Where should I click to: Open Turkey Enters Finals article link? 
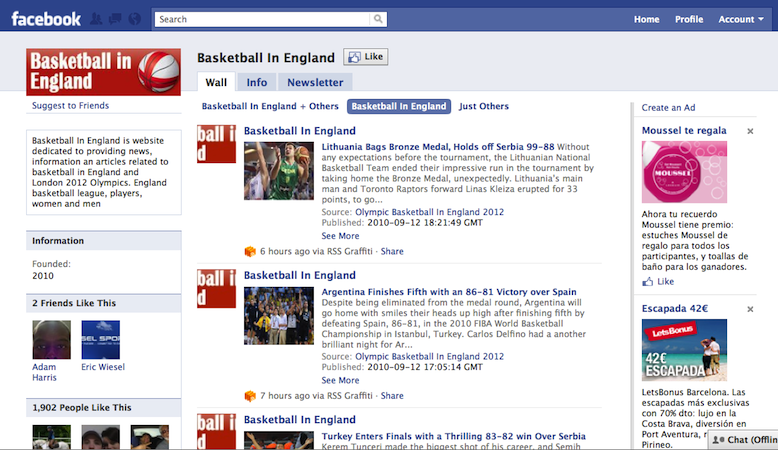[454, 436]
